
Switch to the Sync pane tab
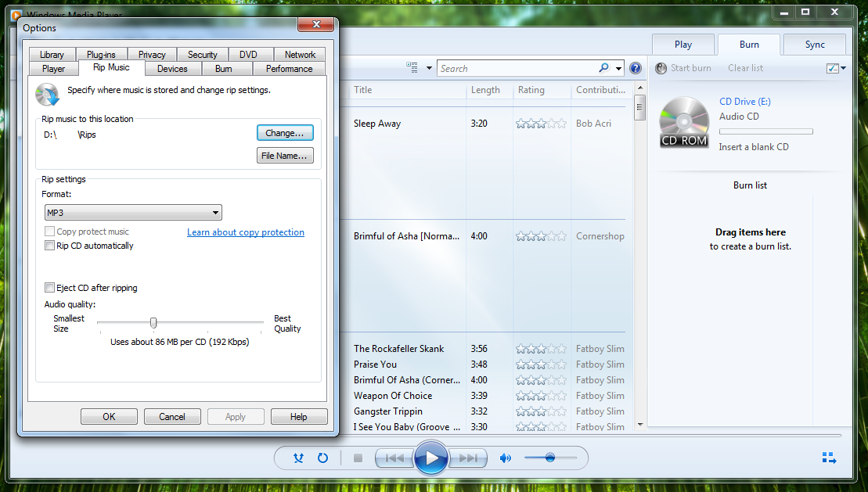(x=815, y=45)
